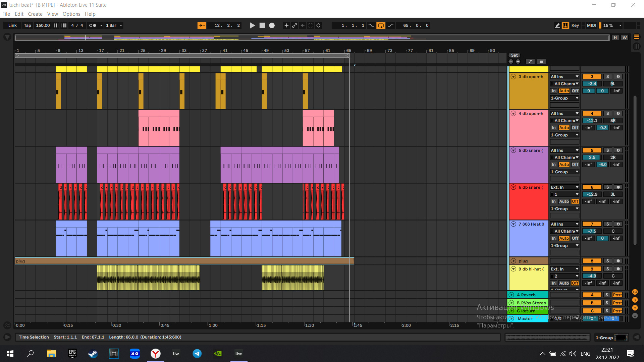The image size is (644, 362).
Task: Click the Session Record circle button
Action: [319, 25]
